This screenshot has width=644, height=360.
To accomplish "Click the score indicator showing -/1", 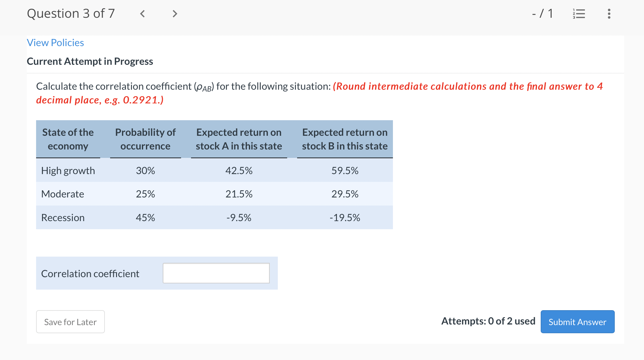I will tap(543, 13).
